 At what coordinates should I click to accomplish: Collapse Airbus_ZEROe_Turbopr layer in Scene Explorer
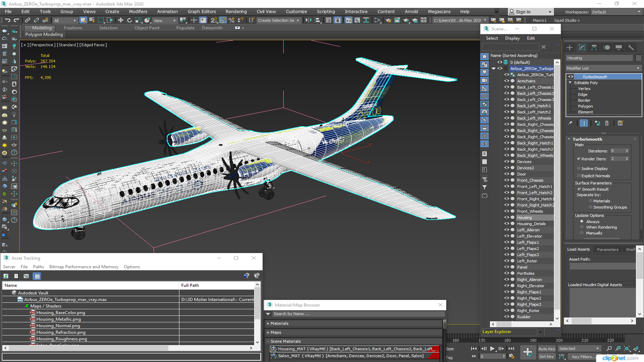(494, 68)
